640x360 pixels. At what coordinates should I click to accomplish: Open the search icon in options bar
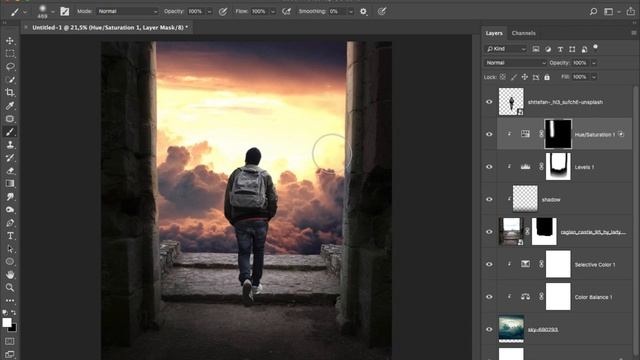coord(593,11)
